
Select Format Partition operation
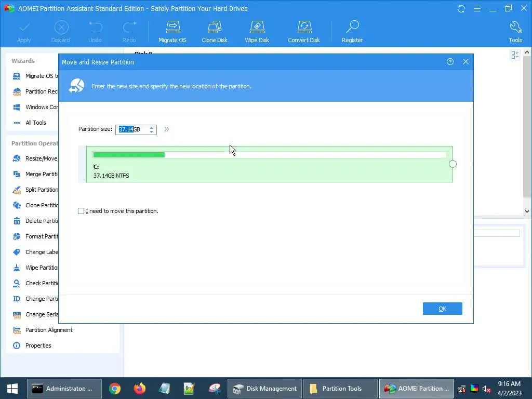pos(35,236)
